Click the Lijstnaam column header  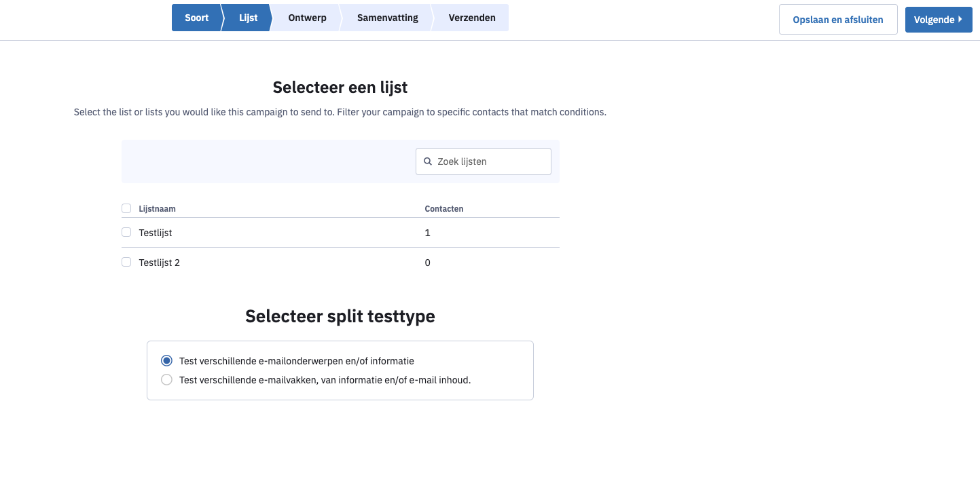click(x=158, y=209)
